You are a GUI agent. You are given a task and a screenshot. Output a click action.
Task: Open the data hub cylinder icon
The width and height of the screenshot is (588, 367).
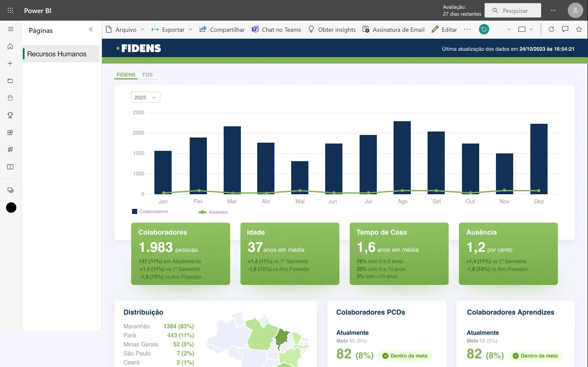pyautogui.click(x=10, y=98)
